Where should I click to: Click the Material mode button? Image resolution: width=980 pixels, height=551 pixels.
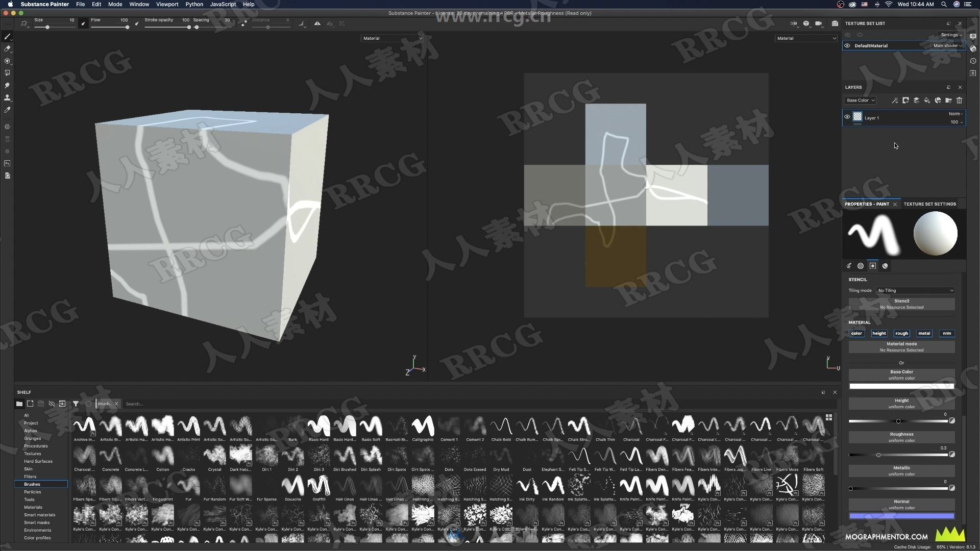[901, 347]
